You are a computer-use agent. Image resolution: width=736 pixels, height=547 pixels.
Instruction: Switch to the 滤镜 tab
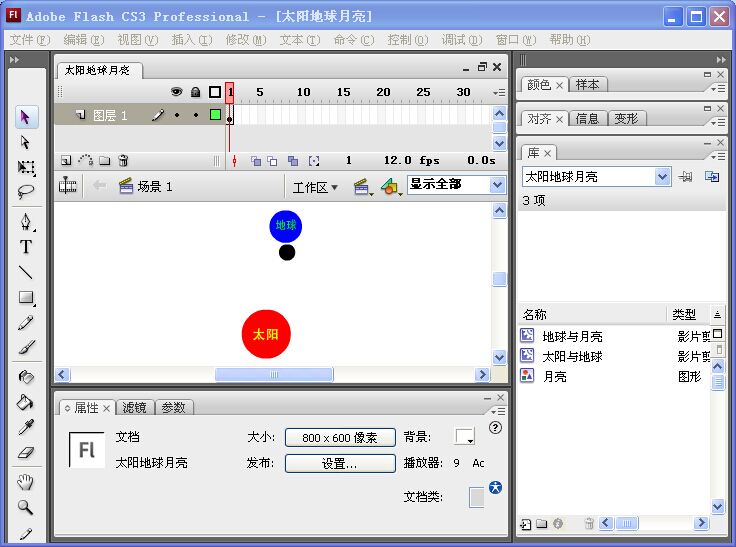(x=135, y=408)
